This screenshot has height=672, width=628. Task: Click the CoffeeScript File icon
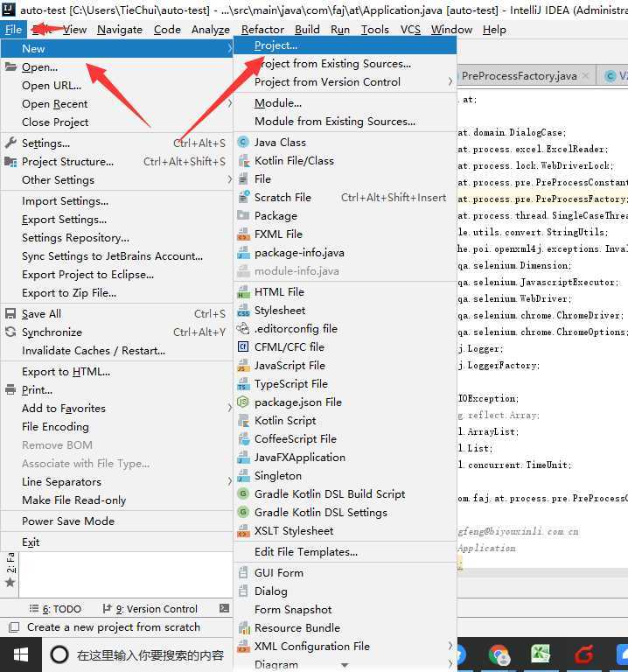(243, 439)
